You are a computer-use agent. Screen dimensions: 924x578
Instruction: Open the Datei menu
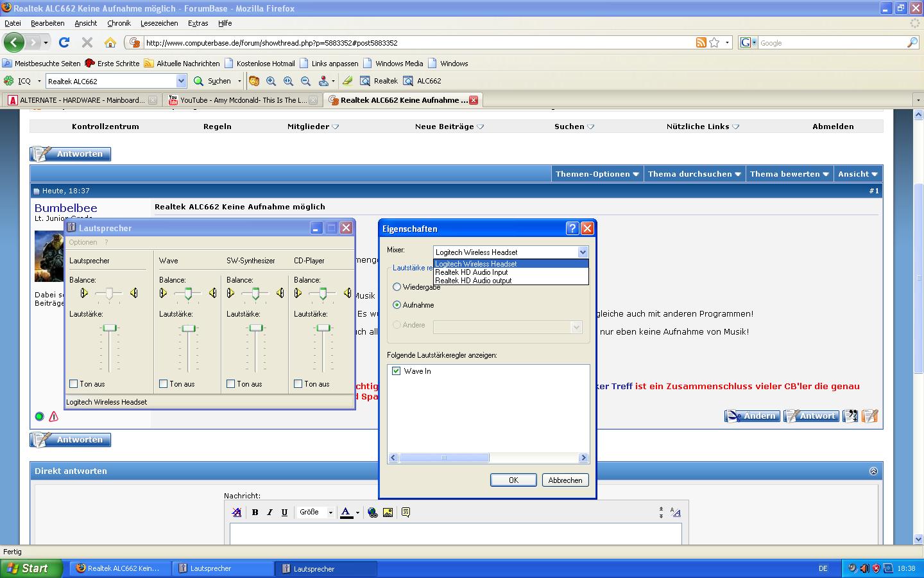[x=13, y=23]
